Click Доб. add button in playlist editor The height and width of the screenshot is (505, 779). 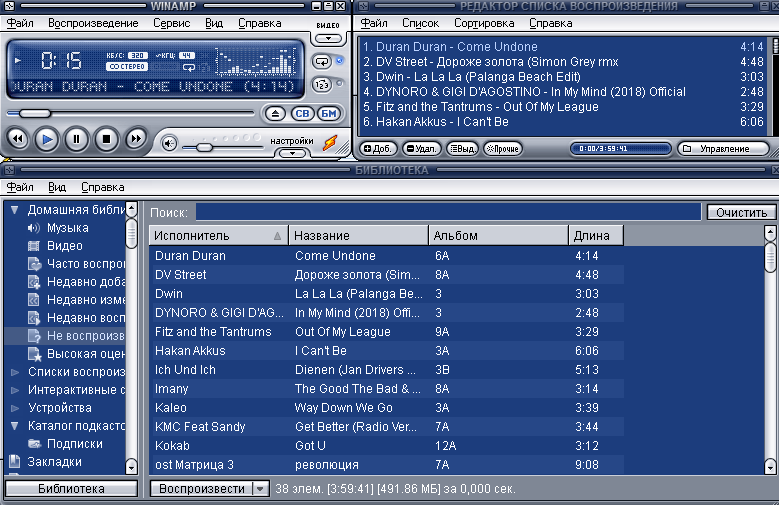click(x=378, y=148)
